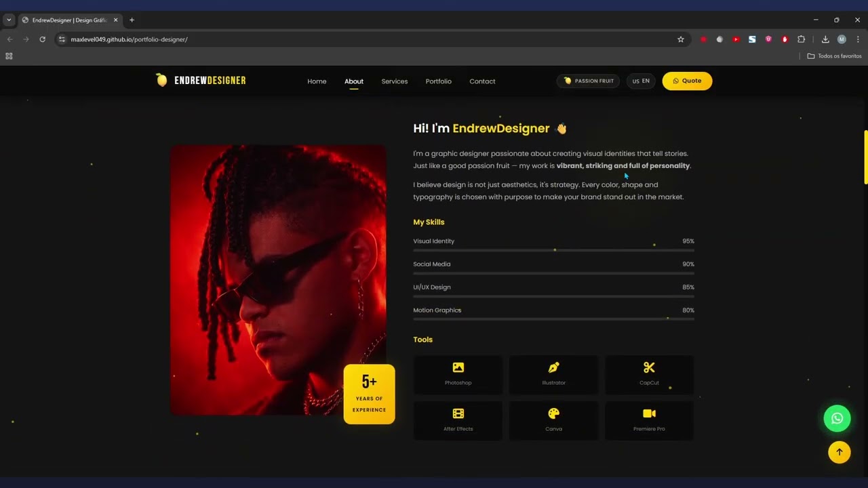Bookmark page with the star icon
This screenshot has height=488, width=868.
coord(681,39)
